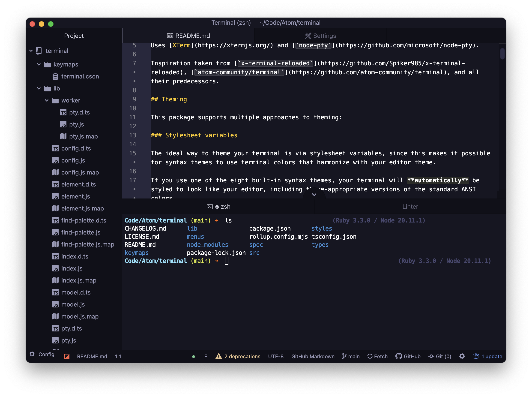Open GitHub Markdown grammar selector
Screen dimensions: 532x397
point(313,356)
